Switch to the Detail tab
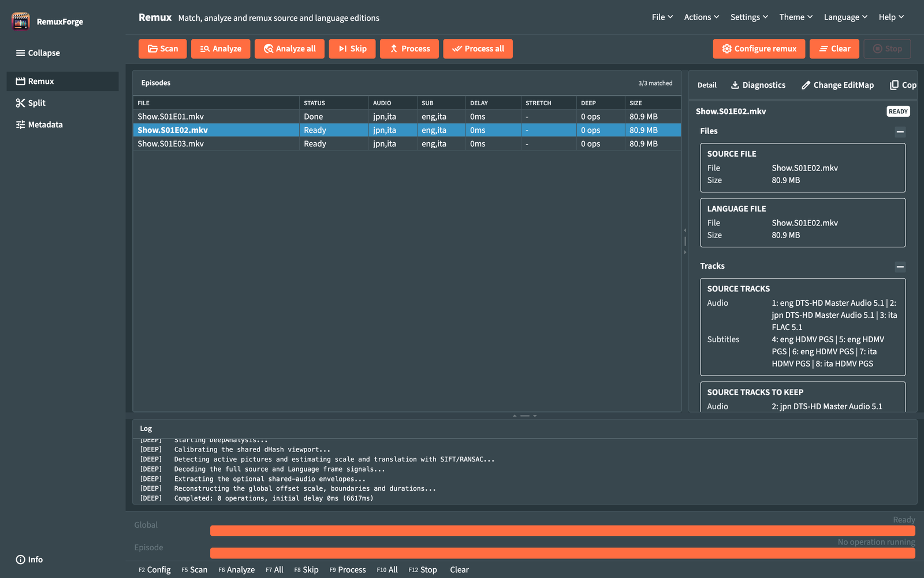 (x=707, y=85)
